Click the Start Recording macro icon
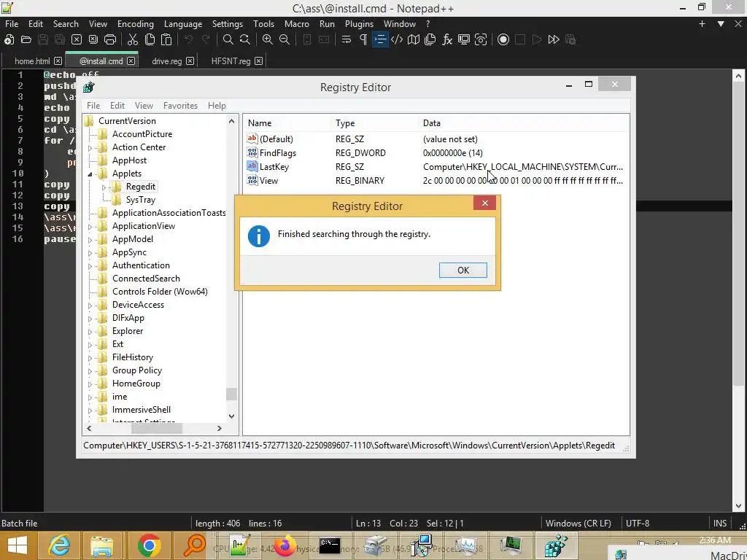Image resolution: width=747 pixels, height=560 pixels. coord(503,39)
